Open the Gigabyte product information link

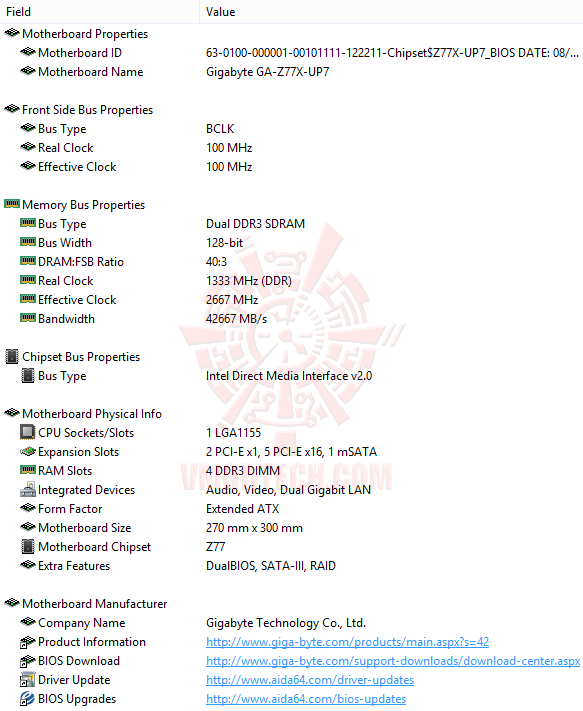tap(347, 642)
